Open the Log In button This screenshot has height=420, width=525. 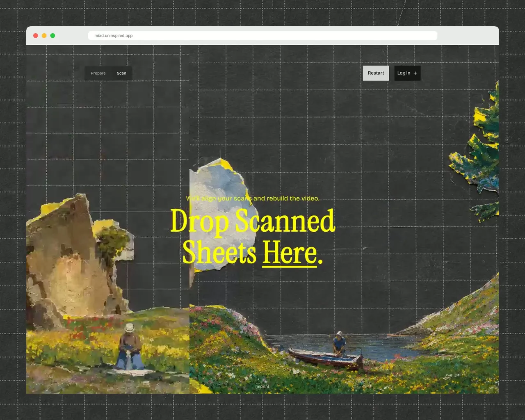[407, 73]
